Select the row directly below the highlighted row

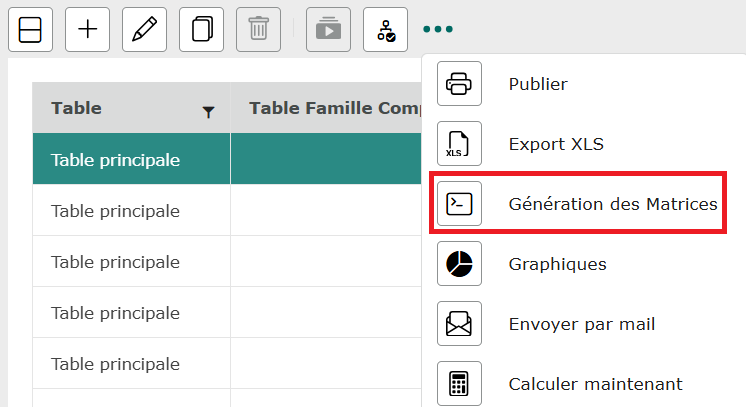[116, 211]
